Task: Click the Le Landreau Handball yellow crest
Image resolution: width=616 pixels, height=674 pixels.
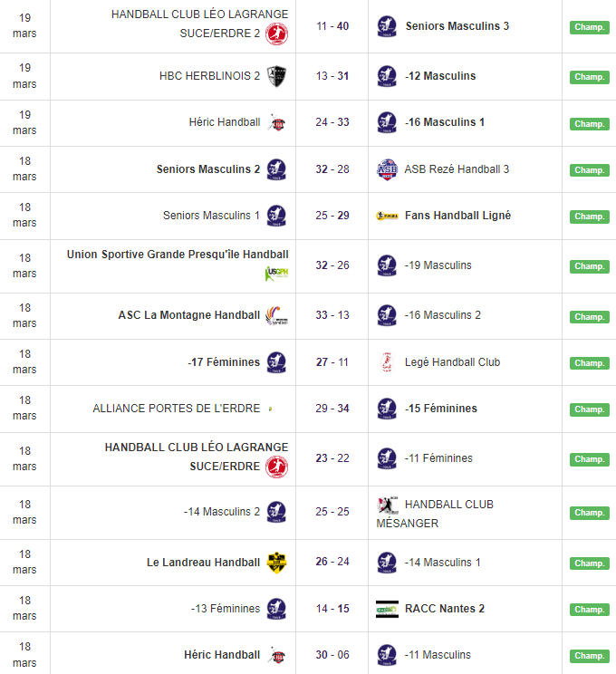Action: 276,563
